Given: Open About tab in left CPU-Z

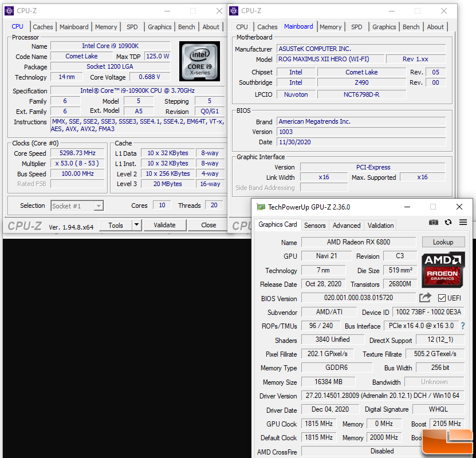Looking at the screenshot, I should 211,27.
